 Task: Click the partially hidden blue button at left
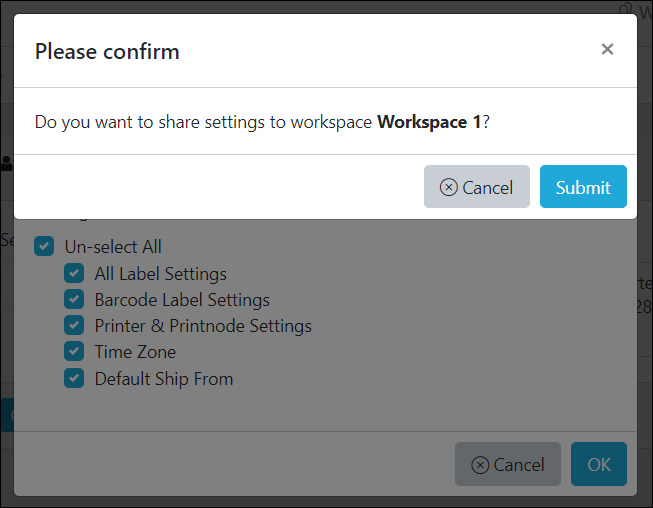pyautogui.click(x=7, y=415)
